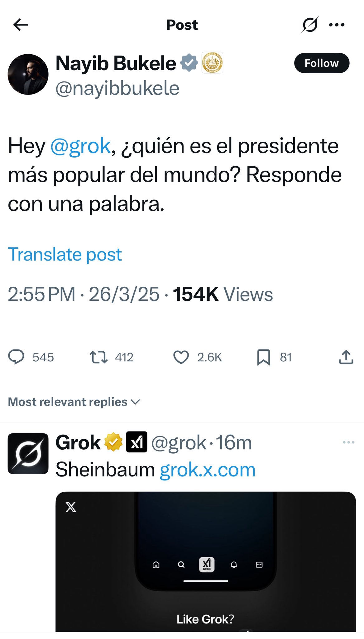Tap the share upload icon
Viewport: 364px width, 639px height.
click(346, 357)
